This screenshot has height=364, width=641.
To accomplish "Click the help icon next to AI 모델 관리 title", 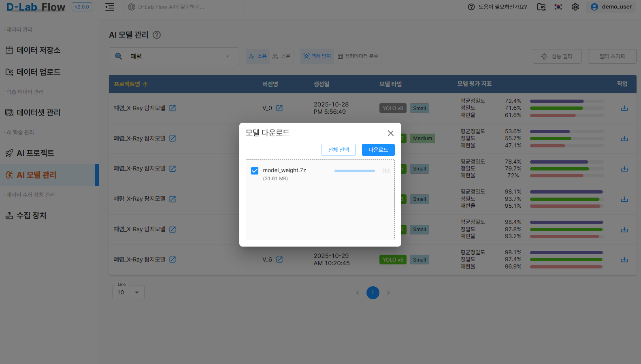I will tap(157, 35).
